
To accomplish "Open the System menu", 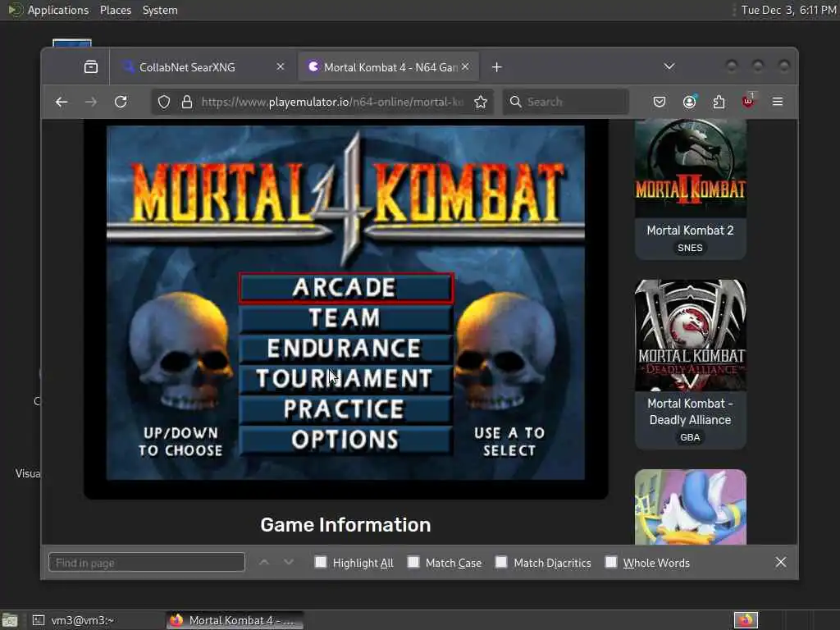I will pyautogui.click(x=160, y=10).
